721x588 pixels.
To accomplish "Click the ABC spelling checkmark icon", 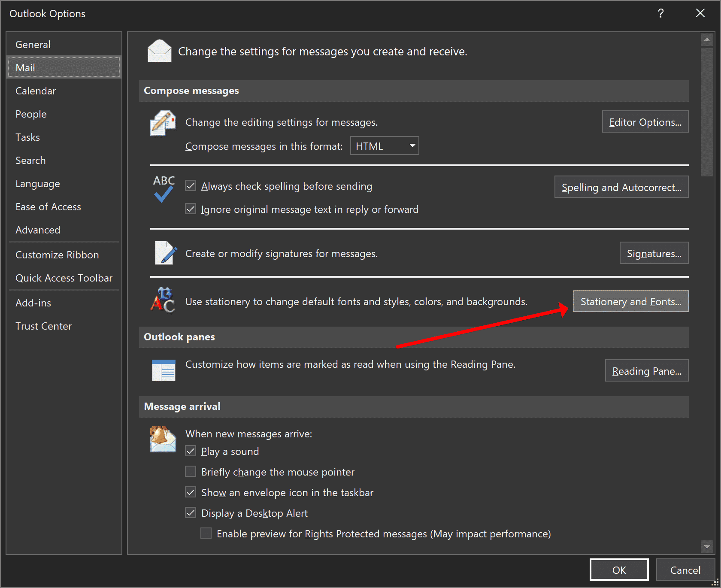I will (164, 189).
